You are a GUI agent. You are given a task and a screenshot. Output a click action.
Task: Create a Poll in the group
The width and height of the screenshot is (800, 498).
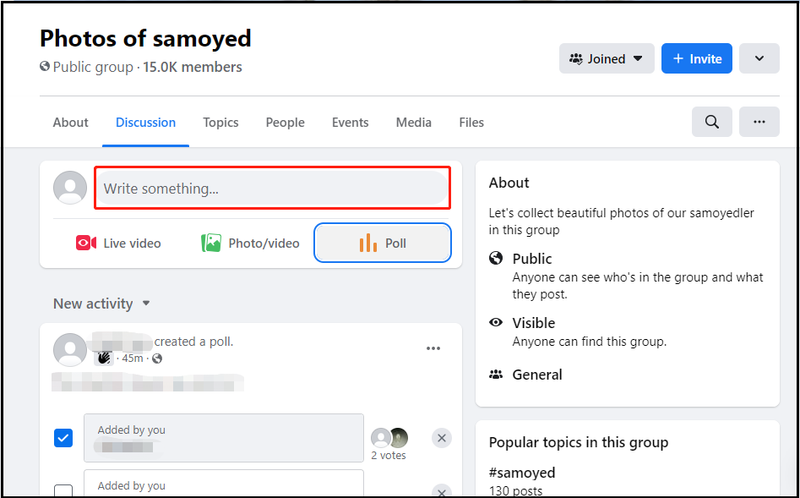pyautogui.click(x=383, y=243)
